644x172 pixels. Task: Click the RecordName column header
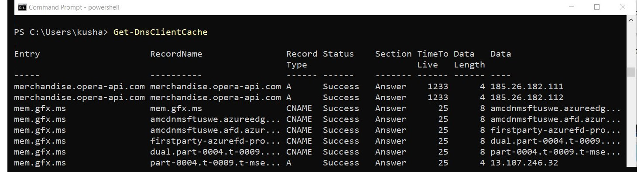pyautogui.click(x=176, y=54)
